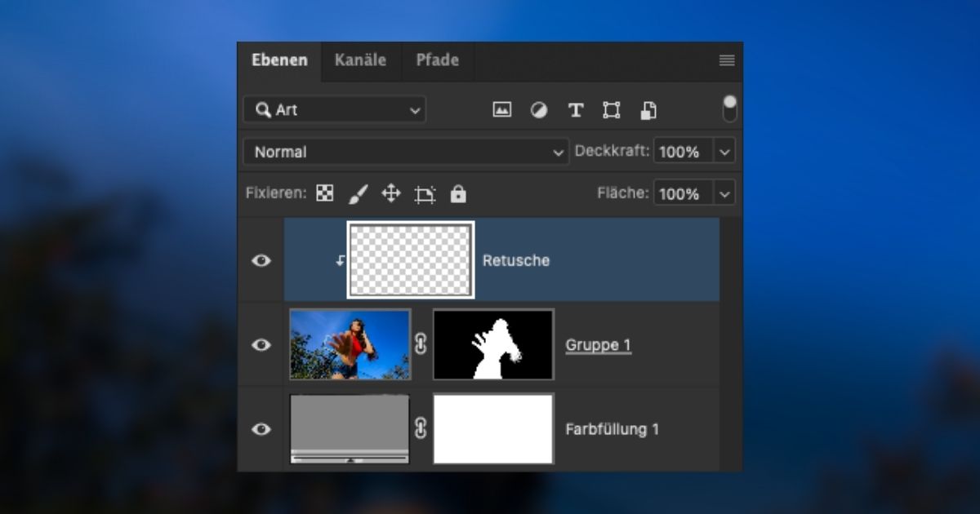Open the Normal blend mode dropdown
The height and width of the screenshot is (514, 980).
click(406, 152)
